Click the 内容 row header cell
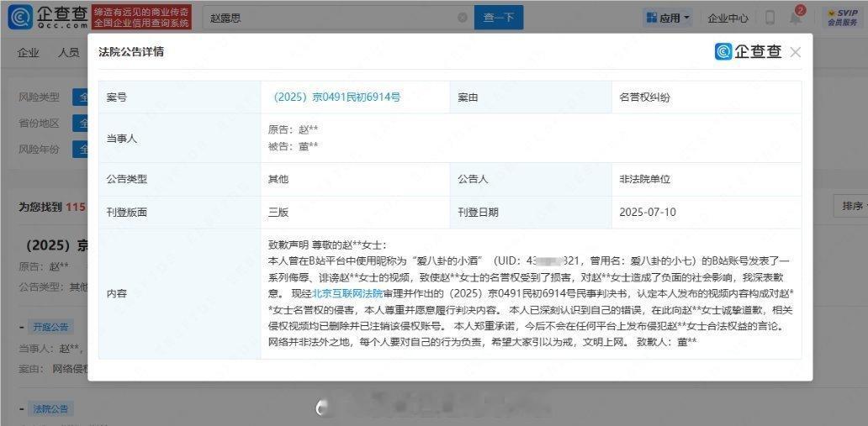 (x=180, y=294)
